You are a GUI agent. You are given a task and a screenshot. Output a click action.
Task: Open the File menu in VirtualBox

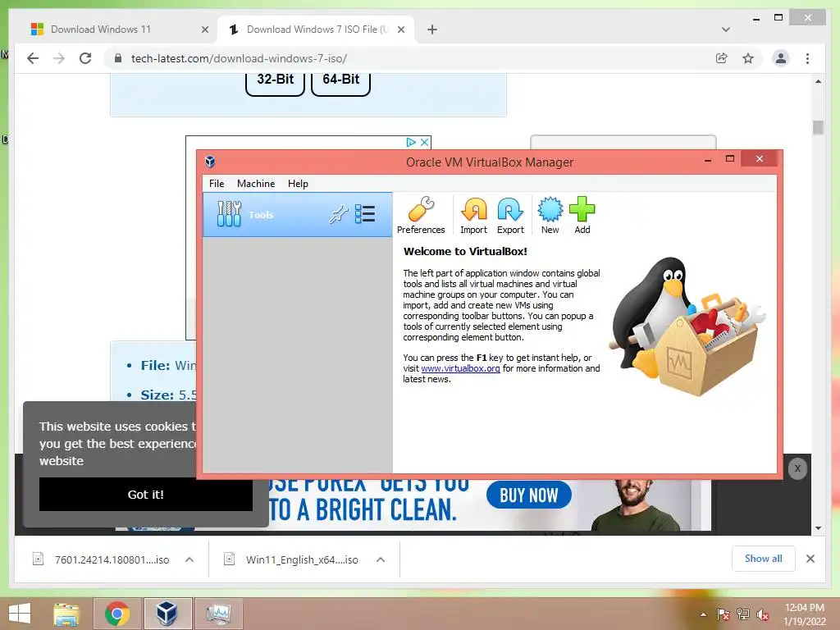tap(217, 183)
